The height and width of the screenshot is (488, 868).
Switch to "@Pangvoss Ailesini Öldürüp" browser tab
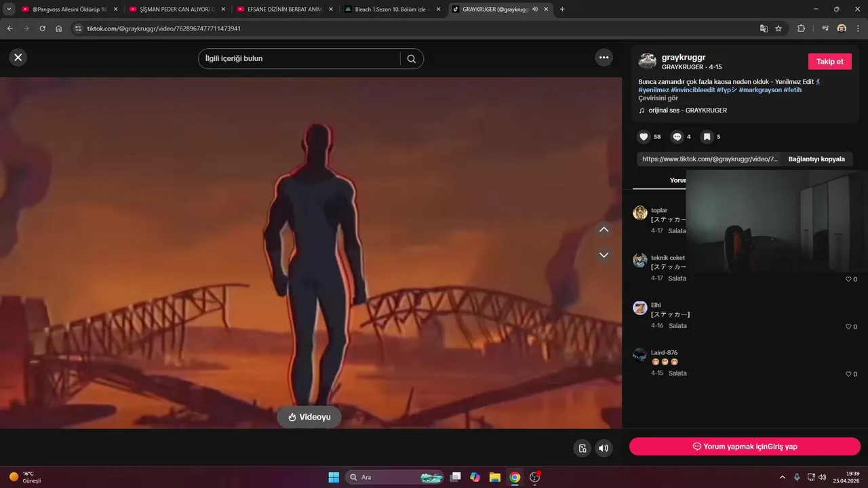coord(70,9)
